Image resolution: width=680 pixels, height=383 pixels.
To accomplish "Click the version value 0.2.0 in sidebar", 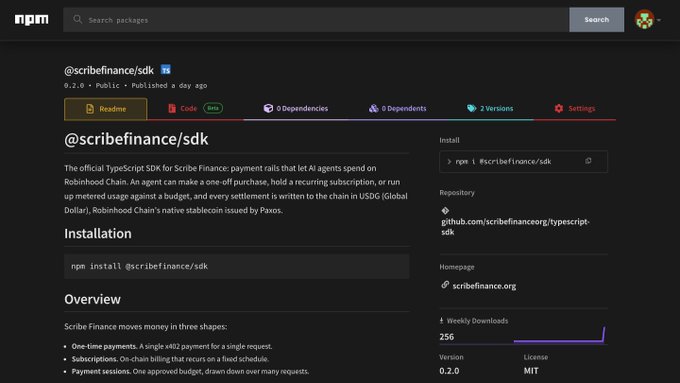I will 449,371.
